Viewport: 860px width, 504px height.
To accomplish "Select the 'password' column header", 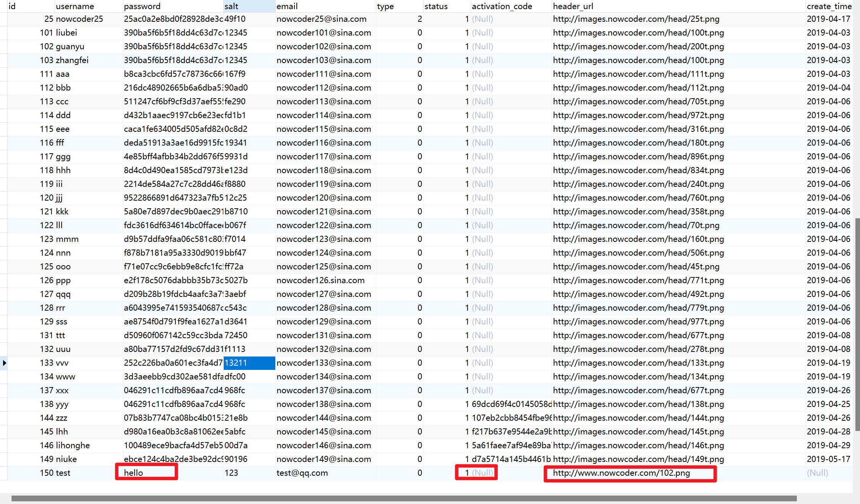I will (x=173, y=6).
